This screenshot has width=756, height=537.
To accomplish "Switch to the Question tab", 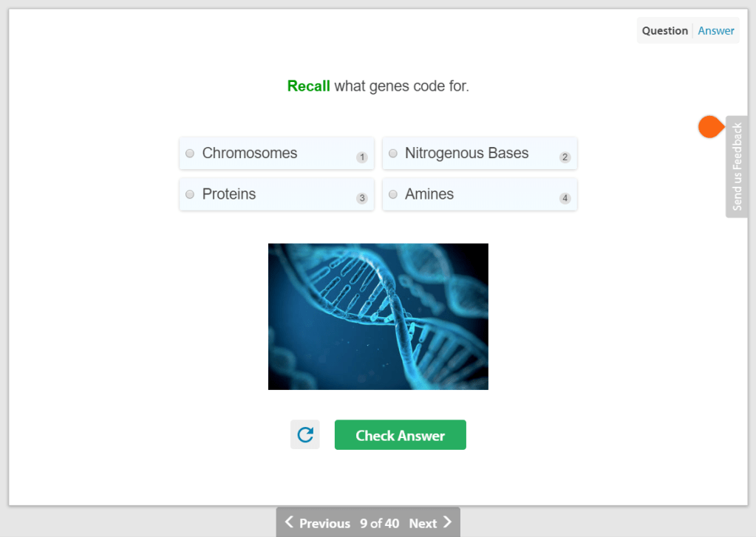I will [x=664, y=31].
